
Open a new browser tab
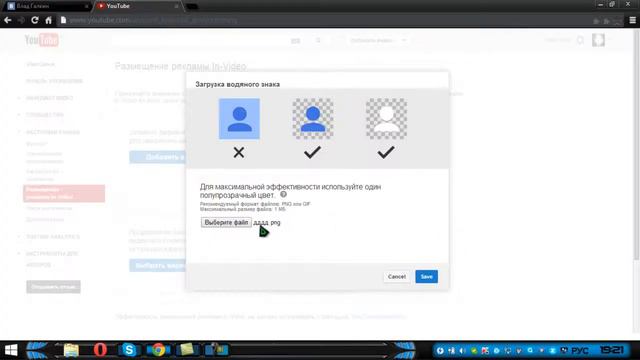(x=192, y=7)
